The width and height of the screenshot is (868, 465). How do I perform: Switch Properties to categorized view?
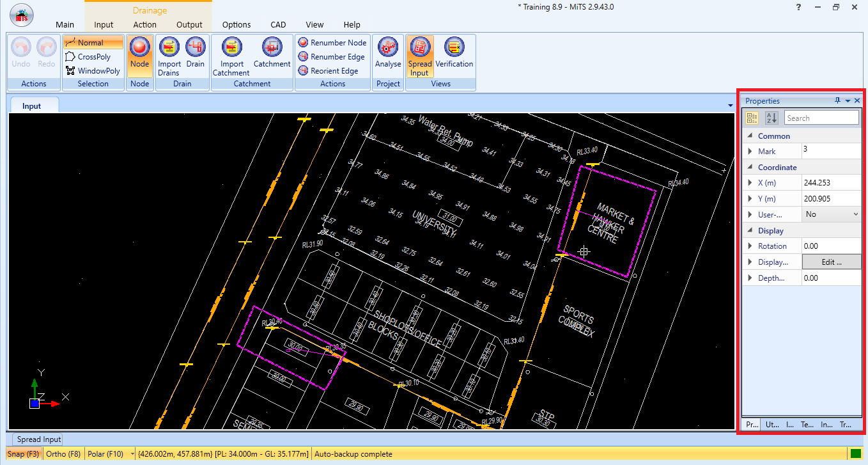coord(752,118)
